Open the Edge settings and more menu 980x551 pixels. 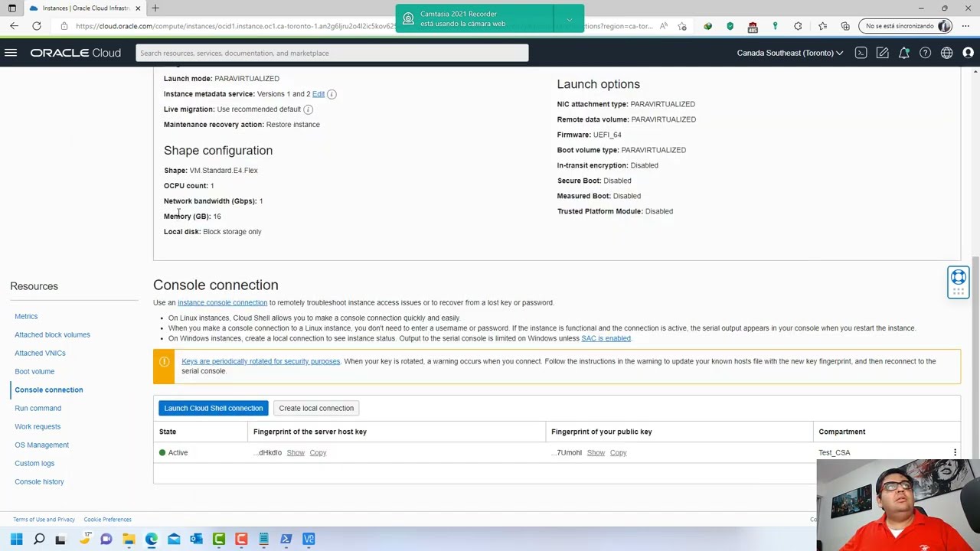tap(966, 26)
